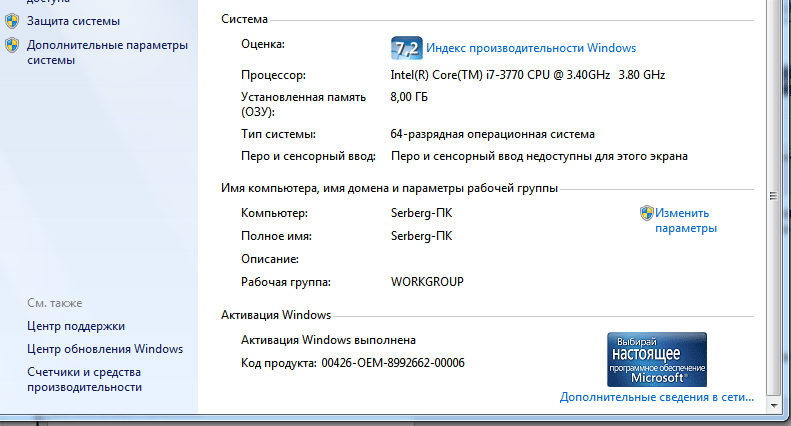This screenshot has height=426, width=791.
Task: Open the Защита системы link
Action: tap(74, 21)
